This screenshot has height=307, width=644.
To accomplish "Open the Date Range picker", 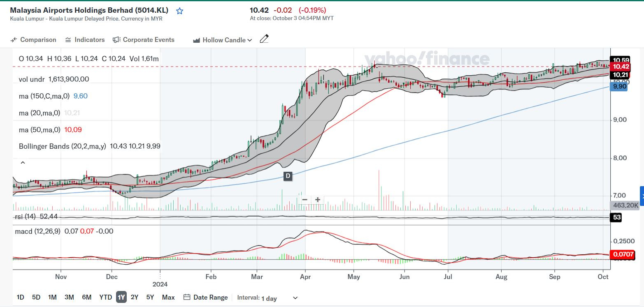I will click(x=205, y=297).
